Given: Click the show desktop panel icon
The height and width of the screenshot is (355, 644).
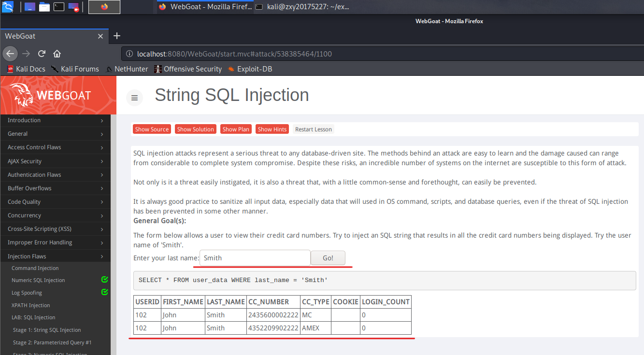Looking at the screenshot, I should click(29, 7).
